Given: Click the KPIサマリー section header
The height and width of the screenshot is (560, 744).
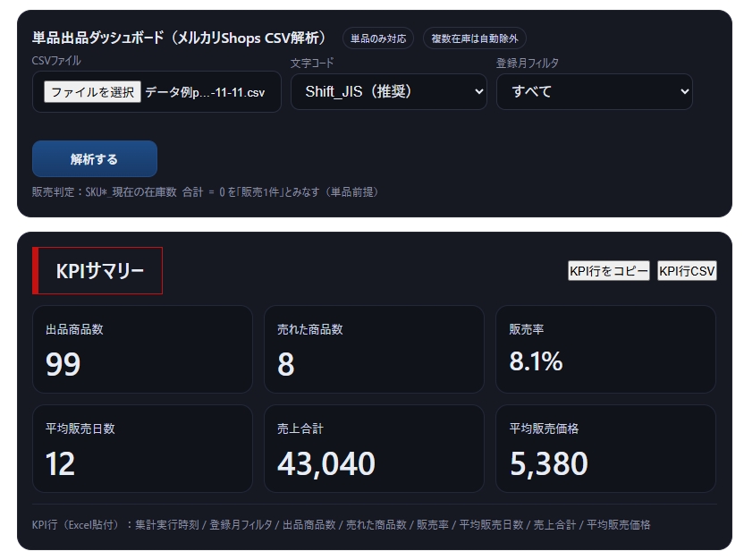Looking at the screenshot, I should pyautogui.click(x=97, y=268).
